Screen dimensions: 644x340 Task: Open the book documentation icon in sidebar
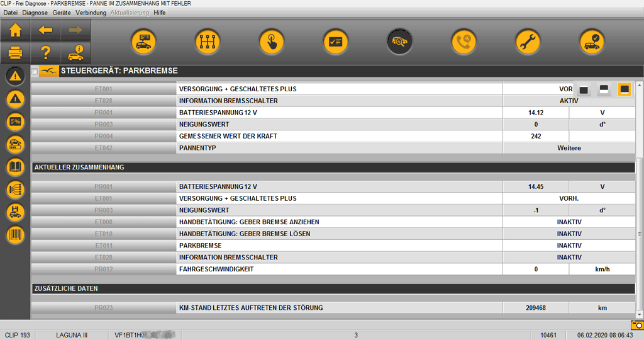pyautogui.click(x=15, y=167)
